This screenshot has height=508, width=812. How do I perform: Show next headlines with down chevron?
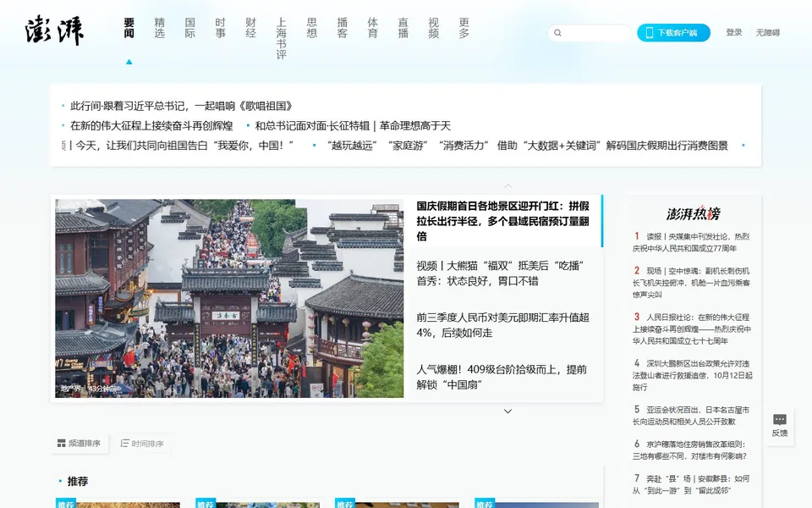(508, 411)
